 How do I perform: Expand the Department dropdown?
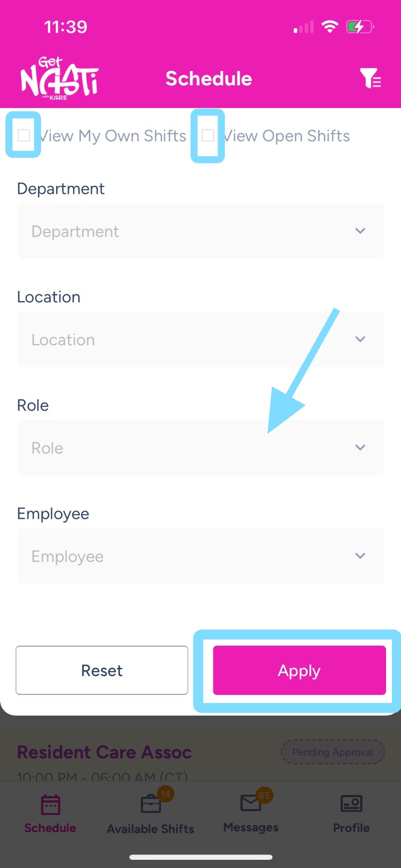(201, 231)
